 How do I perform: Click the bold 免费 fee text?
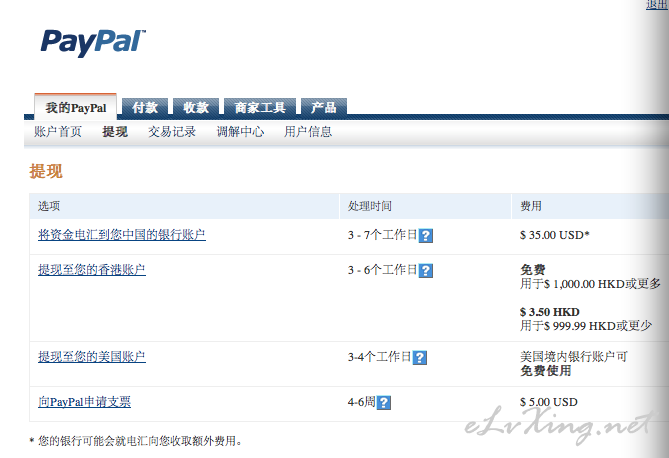(x=532, y=270)
